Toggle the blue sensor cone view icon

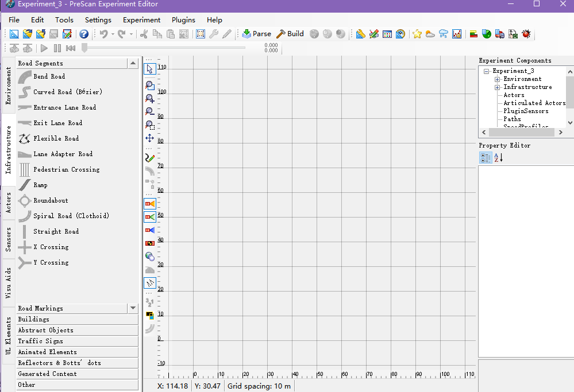(150, 230)
